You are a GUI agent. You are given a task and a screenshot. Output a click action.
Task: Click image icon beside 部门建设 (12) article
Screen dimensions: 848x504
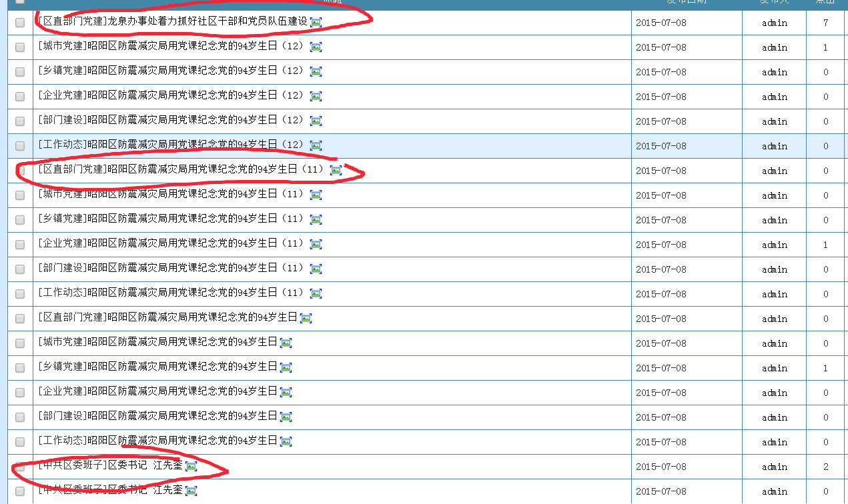(316, 121)
